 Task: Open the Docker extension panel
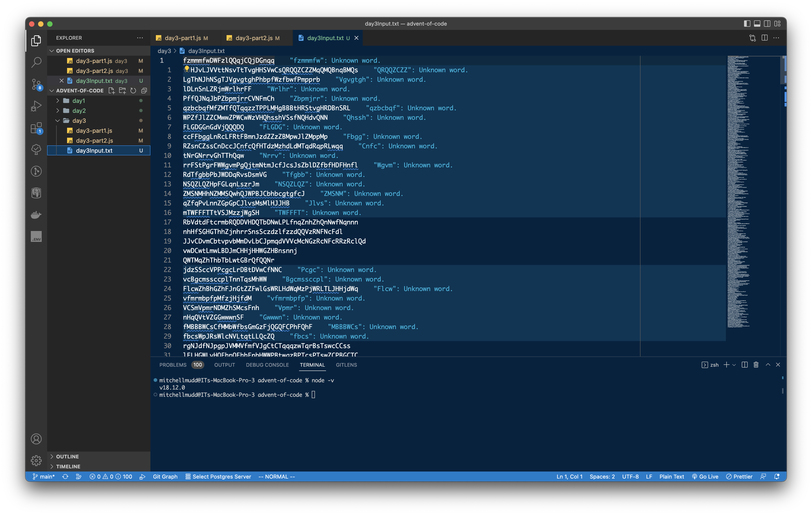coord(36,215)
